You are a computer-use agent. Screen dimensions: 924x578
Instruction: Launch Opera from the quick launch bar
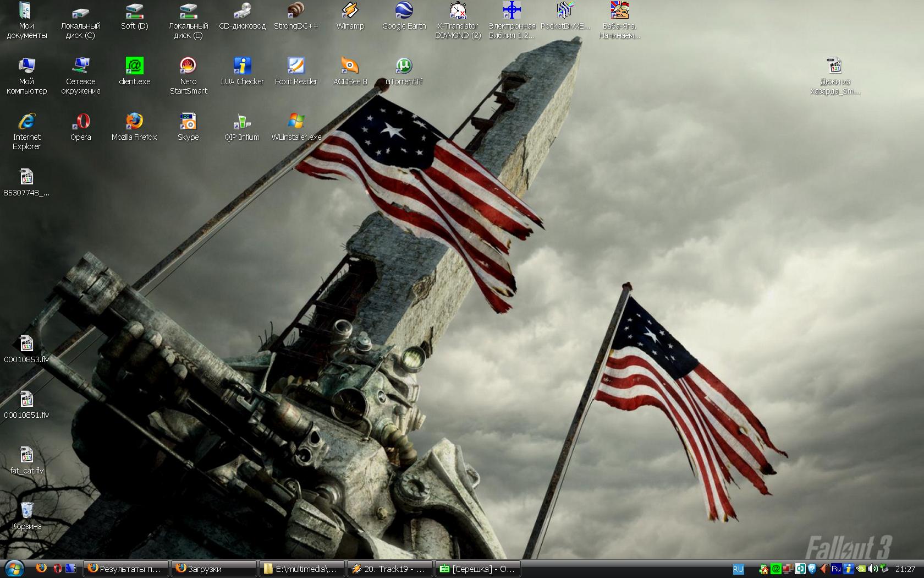coord(57,569)
